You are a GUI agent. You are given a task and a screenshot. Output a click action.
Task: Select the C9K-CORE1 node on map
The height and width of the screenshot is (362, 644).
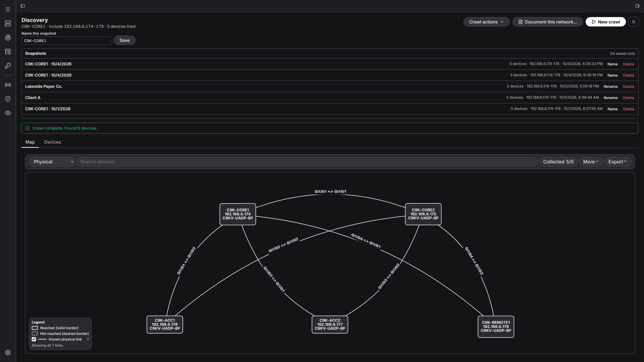point(237,214)
